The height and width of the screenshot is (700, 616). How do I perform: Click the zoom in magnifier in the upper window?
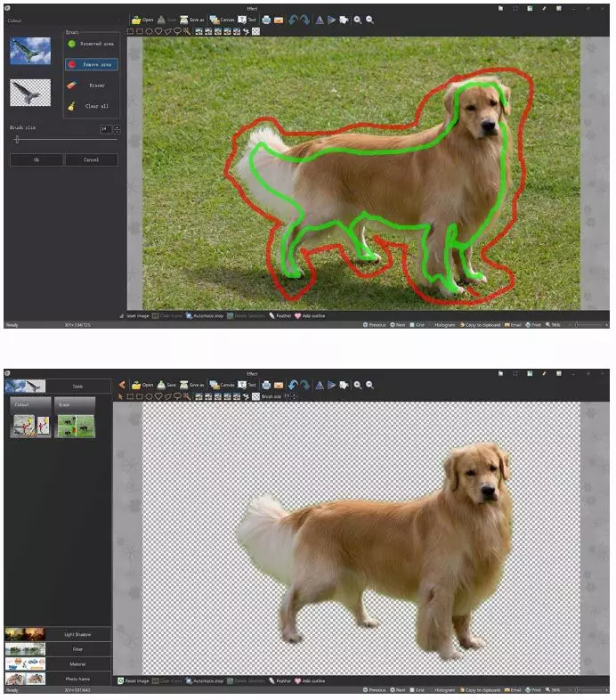[358, 20]
